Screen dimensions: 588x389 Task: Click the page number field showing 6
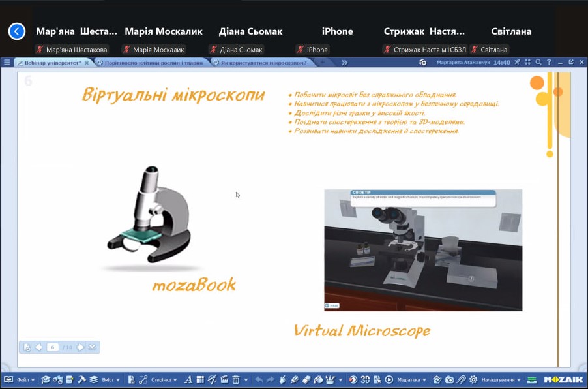53,347
